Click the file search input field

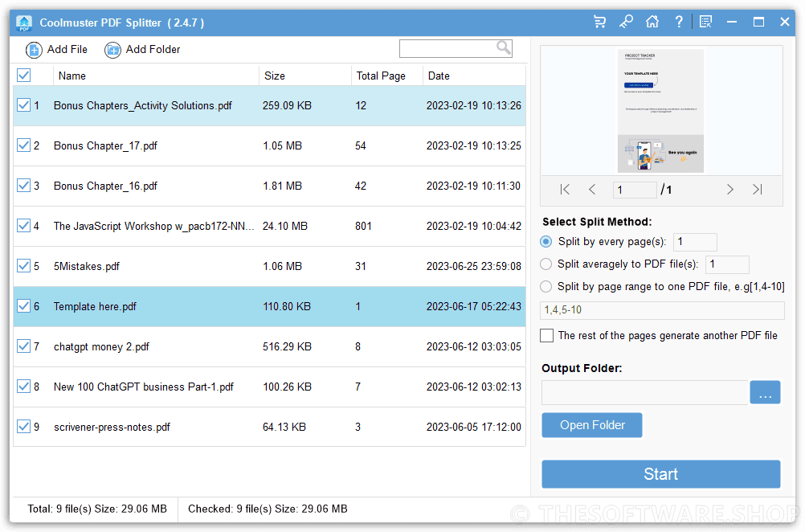[447, 49]
